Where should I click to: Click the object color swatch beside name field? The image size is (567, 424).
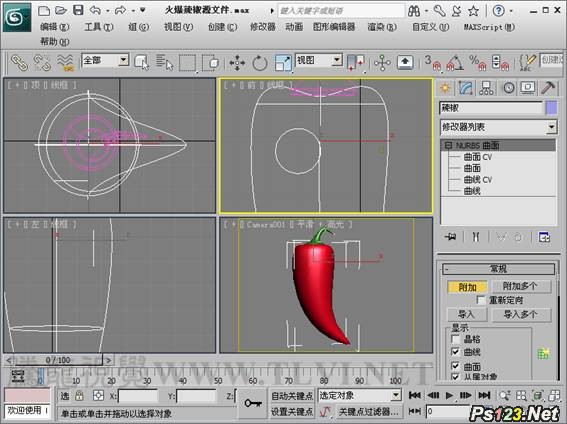tap(551, 108)
